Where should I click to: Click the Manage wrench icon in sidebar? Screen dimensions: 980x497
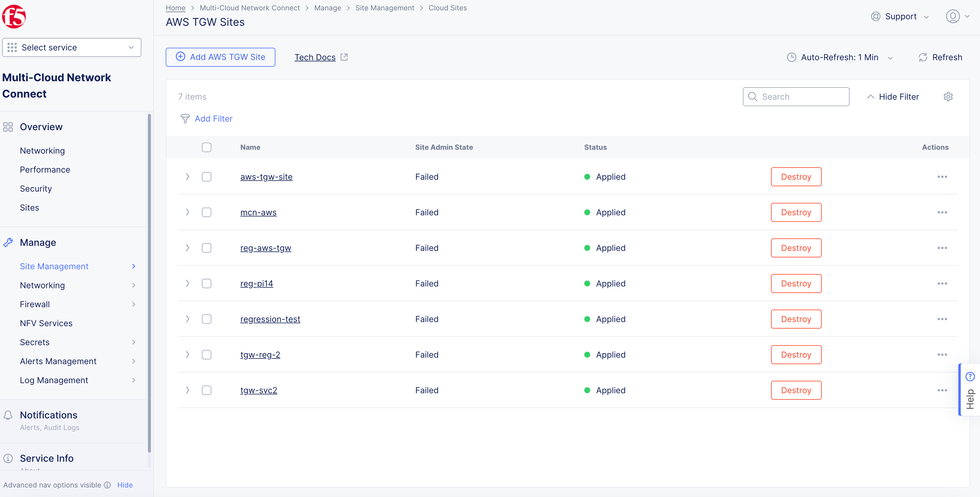(x=8, y=242)
